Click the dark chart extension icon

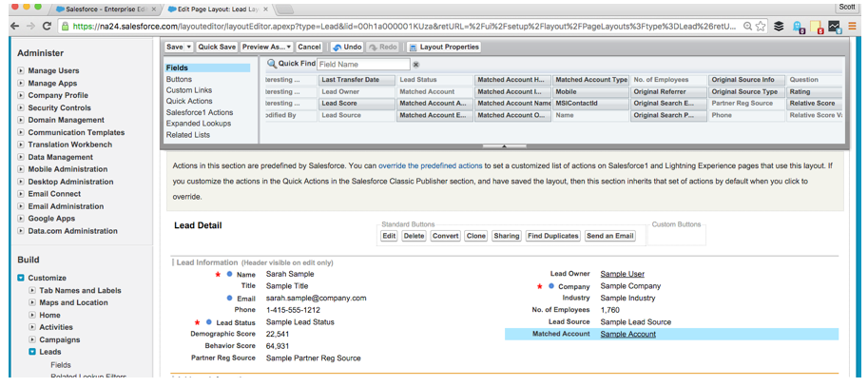[x=834, y=26]
